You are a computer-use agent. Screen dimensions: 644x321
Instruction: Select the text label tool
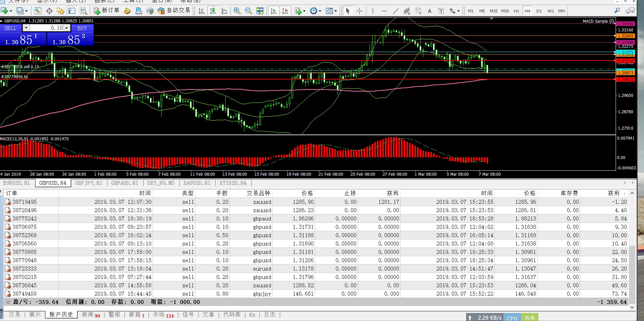441,11
